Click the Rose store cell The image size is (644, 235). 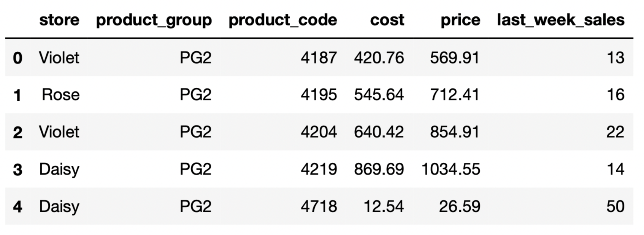click(60, 95)
